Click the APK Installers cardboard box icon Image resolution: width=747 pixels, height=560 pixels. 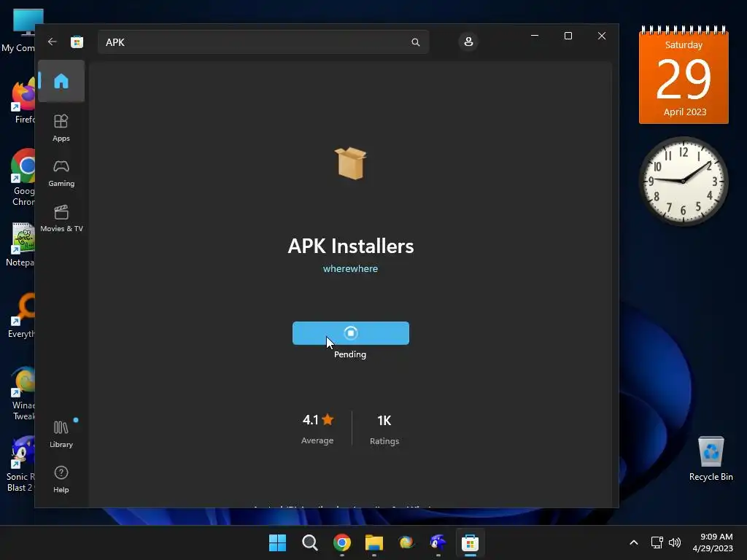point(351,163)
